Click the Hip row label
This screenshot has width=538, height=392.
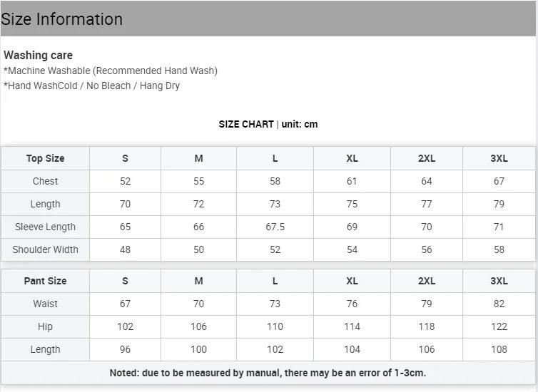coord(45,326)
